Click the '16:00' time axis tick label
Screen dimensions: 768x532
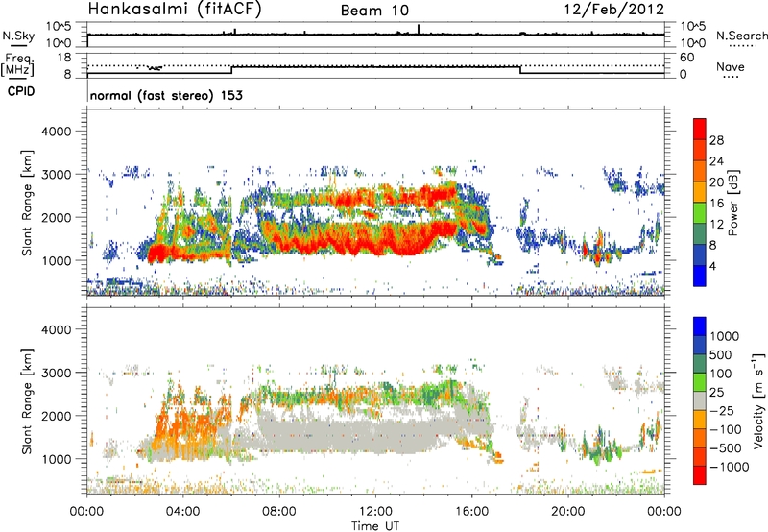[471, 512]
